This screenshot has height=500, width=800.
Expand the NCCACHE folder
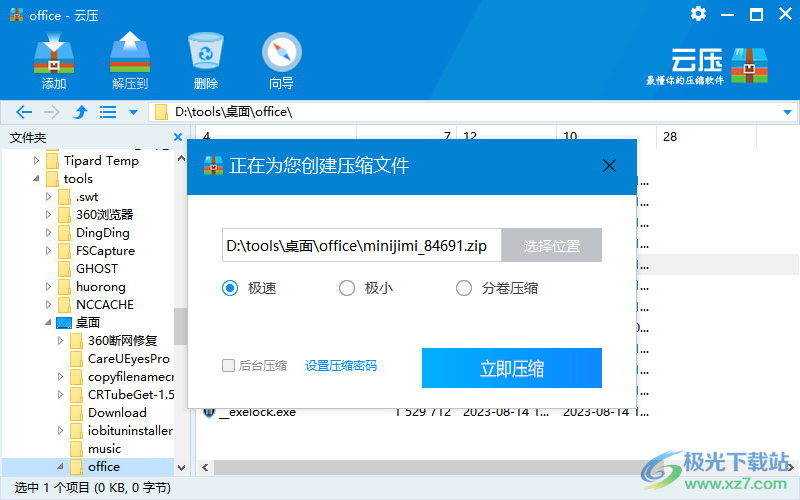click(48, 305)
